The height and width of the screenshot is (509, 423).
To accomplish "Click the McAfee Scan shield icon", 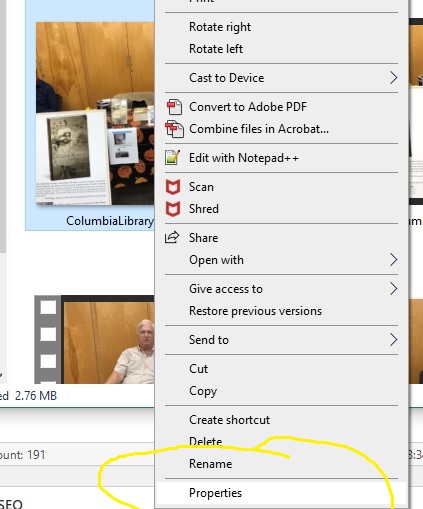I will pos(173,187).
